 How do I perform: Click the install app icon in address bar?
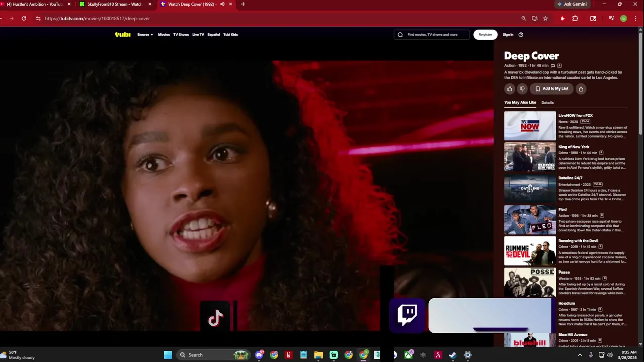point(534,18)
